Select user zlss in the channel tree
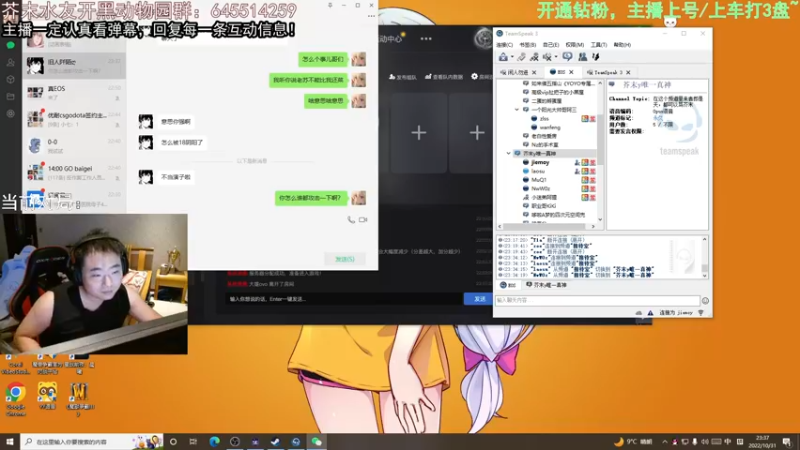The image size is (800, 450). [x=544, y=118]
